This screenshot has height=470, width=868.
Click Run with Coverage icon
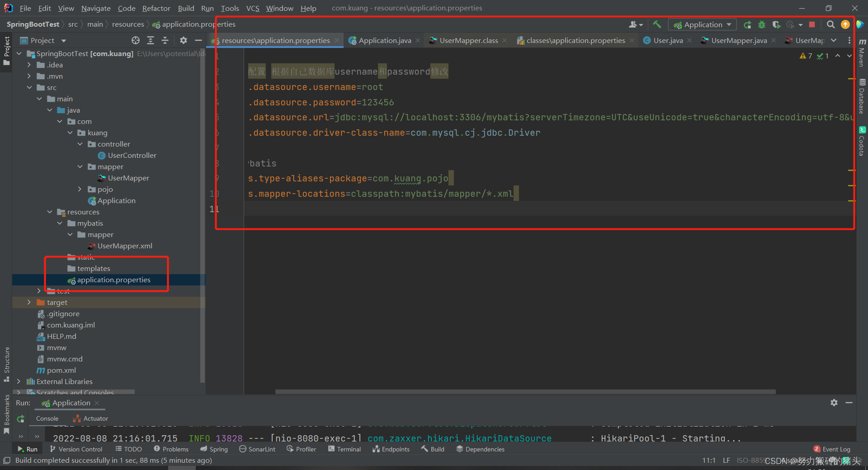776,24
